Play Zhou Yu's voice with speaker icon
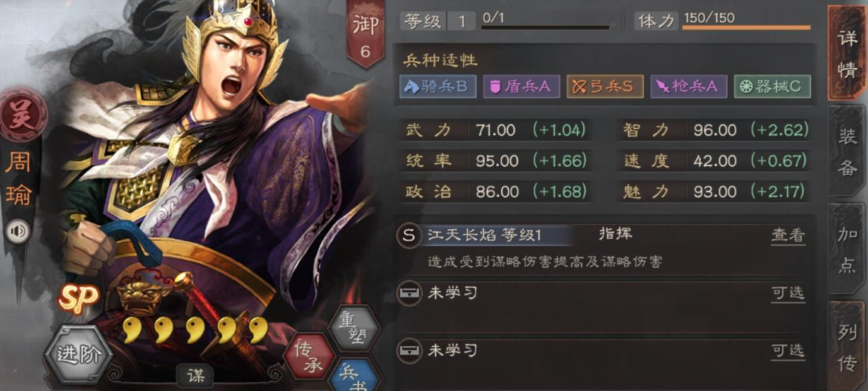Image resolution: width=868 pixels, height=391 pixels. coord(18,232)
